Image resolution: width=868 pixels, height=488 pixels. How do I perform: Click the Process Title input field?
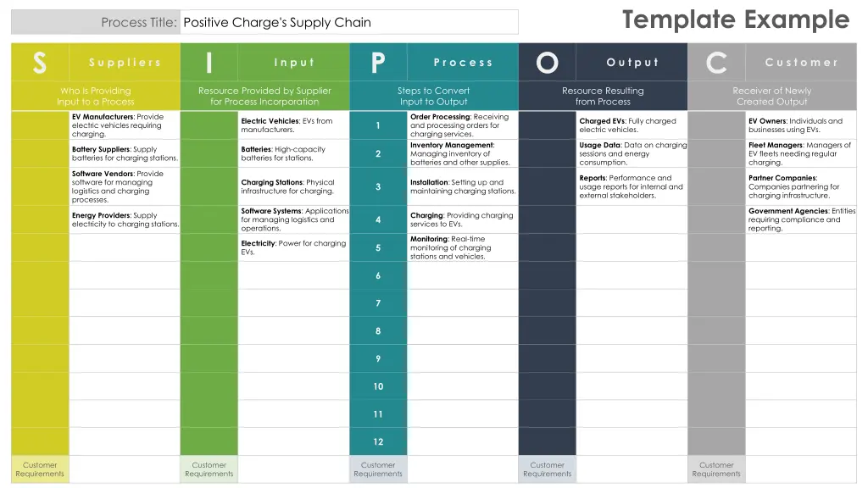pyautogui.click(x=348, y=22)
